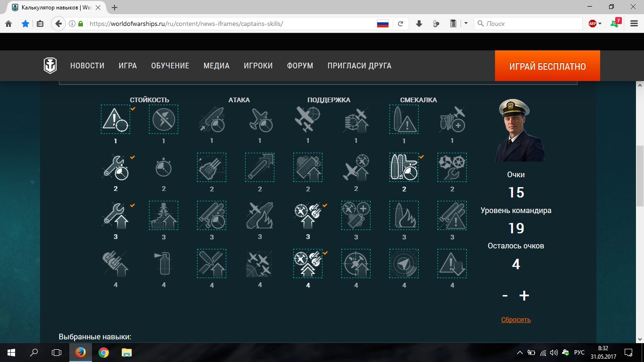
Task: Click the worldofwarships.ru address bar
Action: coord(231,24)
